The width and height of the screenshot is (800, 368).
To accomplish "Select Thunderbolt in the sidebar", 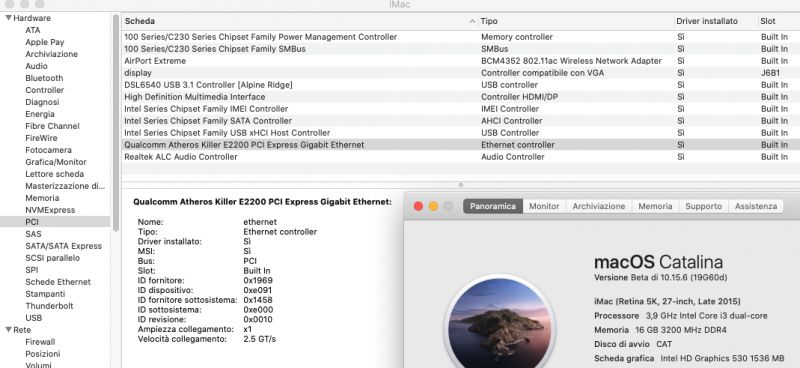I will coord(49,306).
